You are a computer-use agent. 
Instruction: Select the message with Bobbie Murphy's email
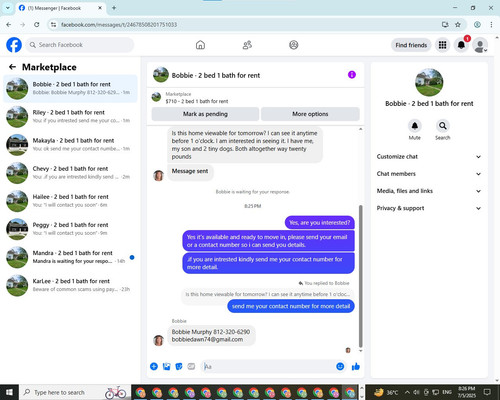pyautogui.click(x=211, y=336)
